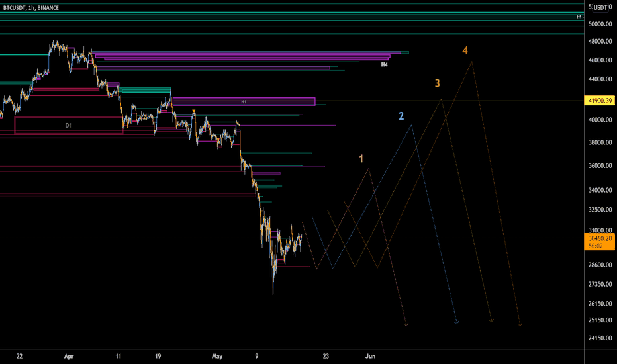Screen dimensions: 617x364
Task: Click the 27350.00 price axis label
Action: click(x=600, y=284)
